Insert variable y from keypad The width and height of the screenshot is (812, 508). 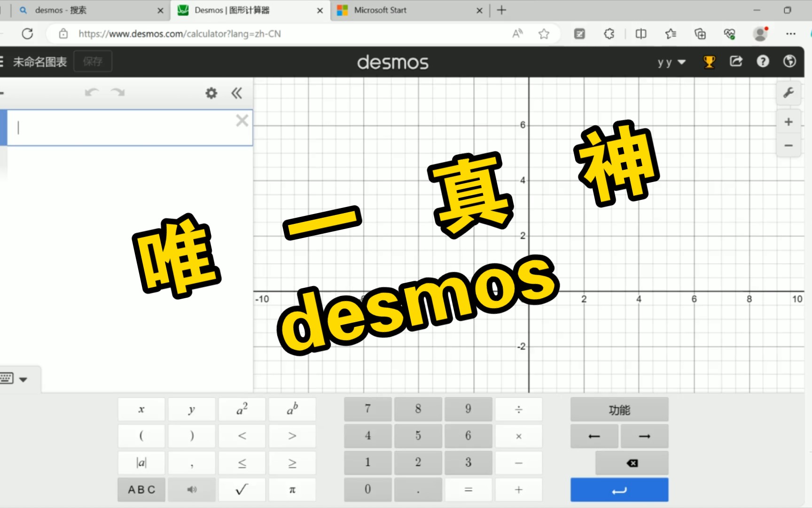(x=192, y=409)
